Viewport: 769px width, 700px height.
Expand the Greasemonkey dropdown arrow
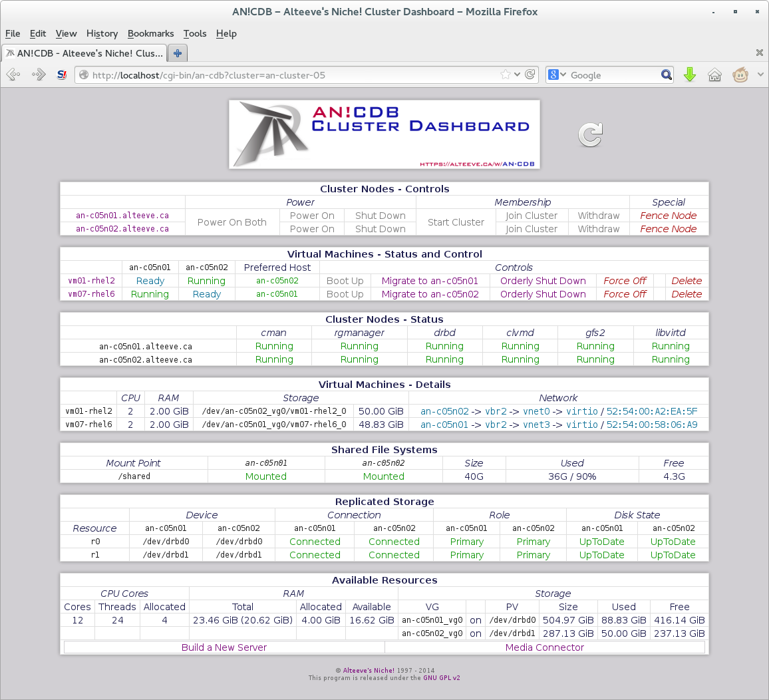coord(760,75)
